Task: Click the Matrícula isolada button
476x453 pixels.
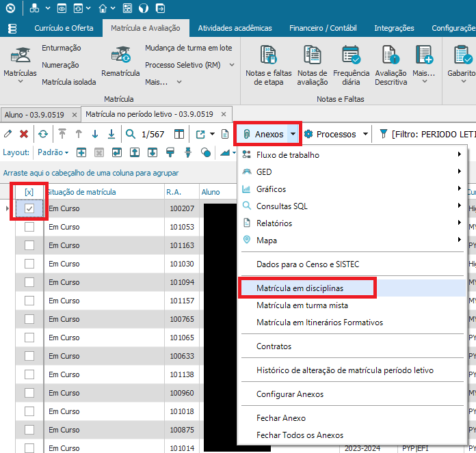Action: click(69, 82)
